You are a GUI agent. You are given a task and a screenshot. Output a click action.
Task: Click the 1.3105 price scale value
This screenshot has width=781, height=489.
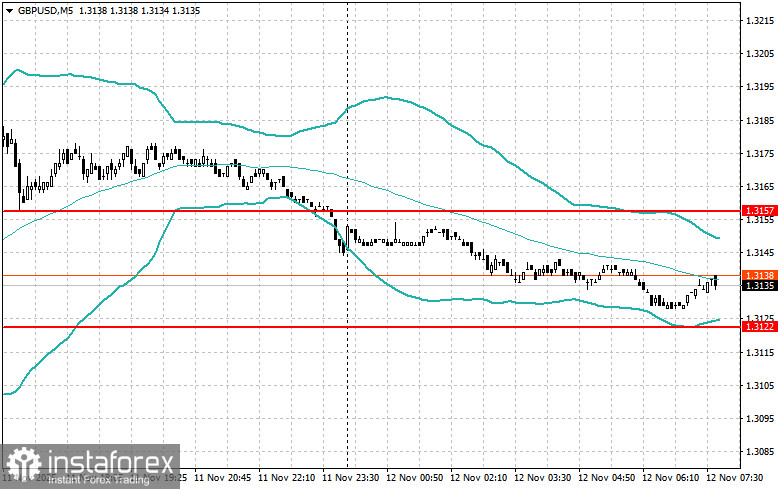(760, 385)
